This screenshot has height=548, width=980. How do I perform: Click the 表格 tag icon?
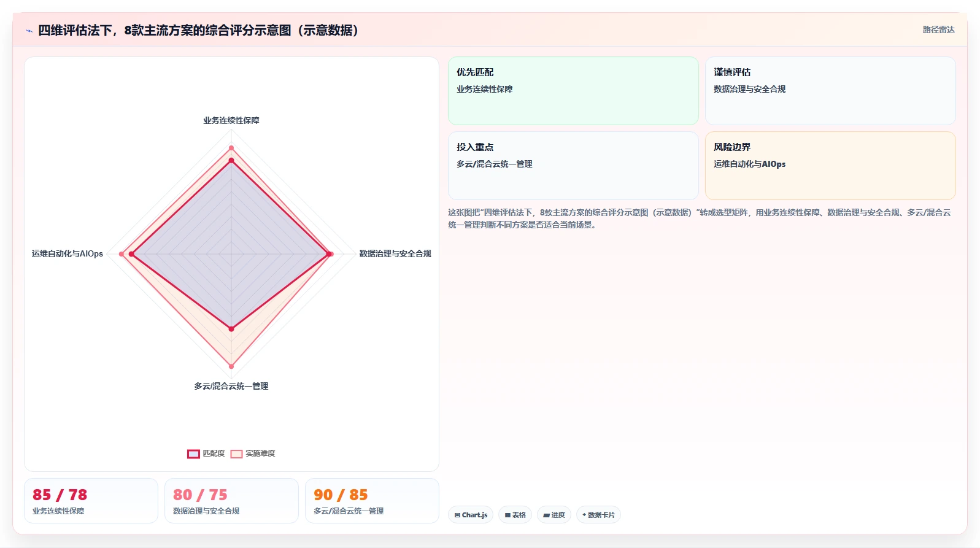click(507, 515)
